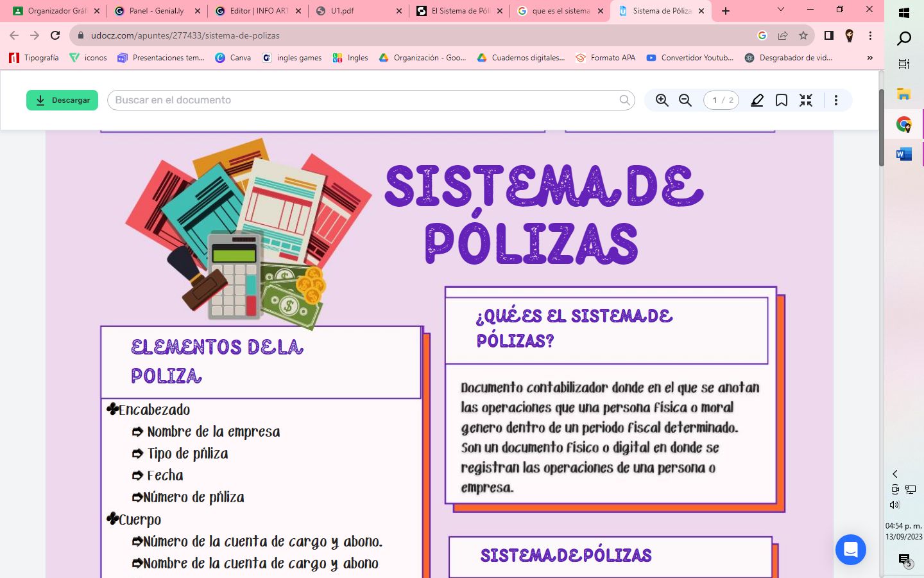Click the Nombre de la empresa line

214,432
